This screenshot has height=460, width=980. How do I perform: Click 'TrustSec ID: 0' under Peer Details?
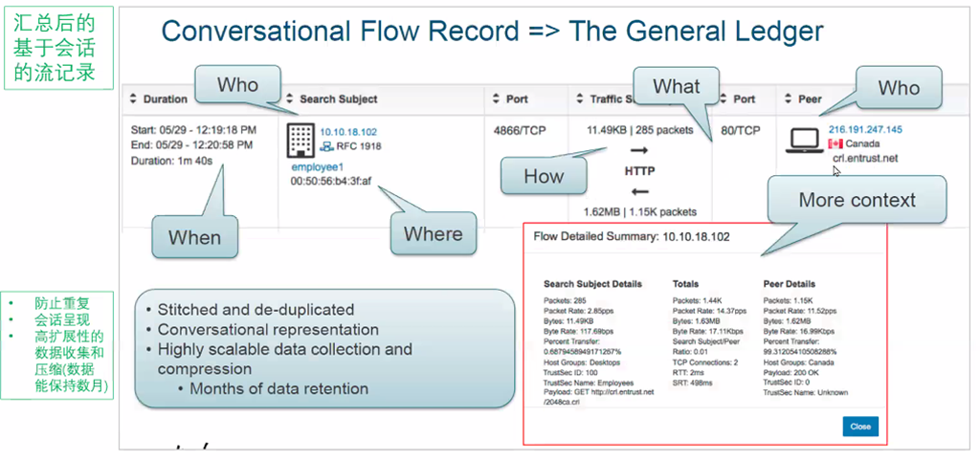788,383
